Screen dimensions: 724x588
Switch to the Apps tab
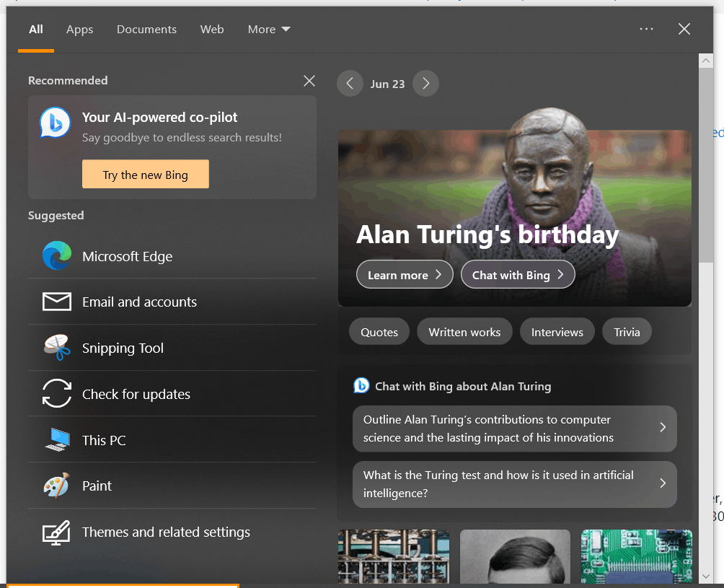click(79, 30)
